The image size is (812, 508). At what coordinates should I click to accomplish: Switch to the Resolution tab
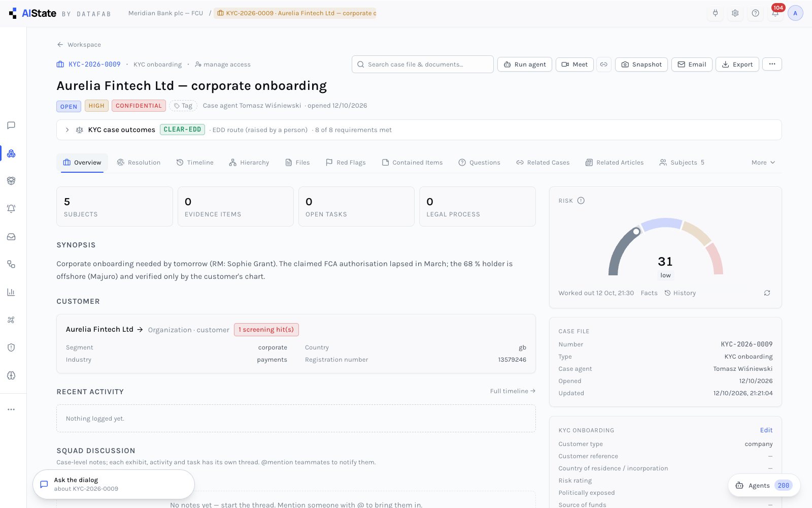(139, 163)
